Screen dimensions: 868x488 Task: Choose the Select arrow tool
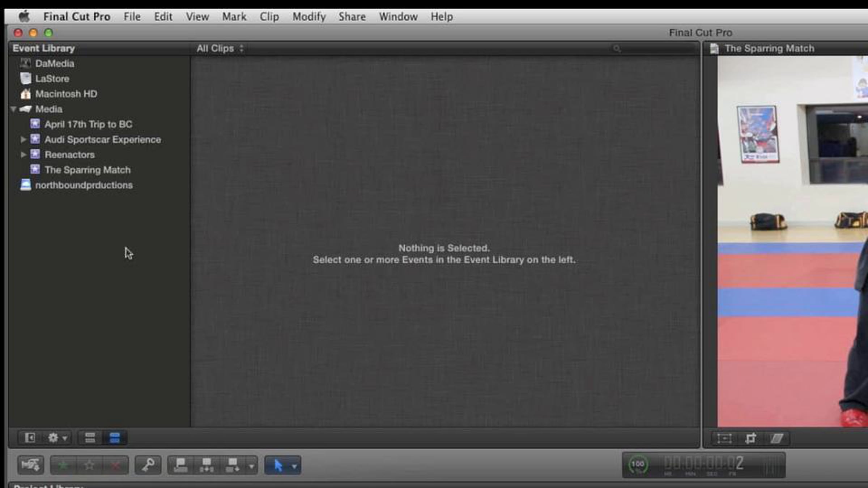pyautogui.click(x=278, y=465)
